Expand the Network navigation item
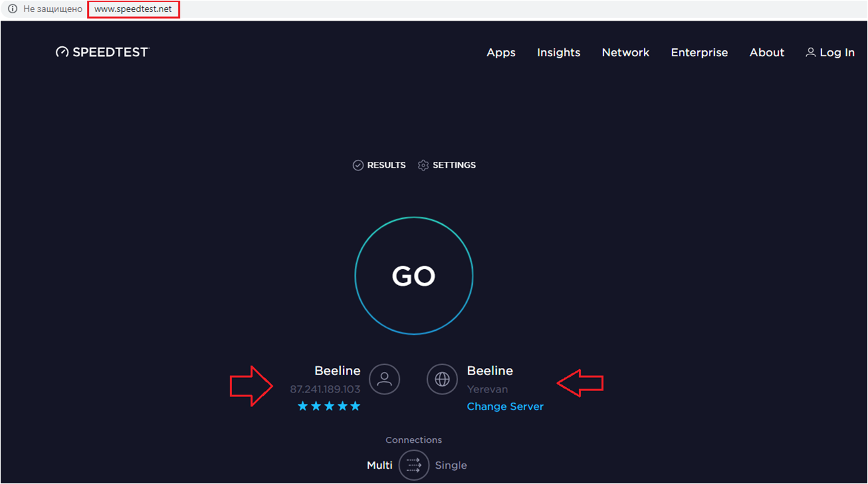Screen dimensions: 868x484 coord(625,52)
